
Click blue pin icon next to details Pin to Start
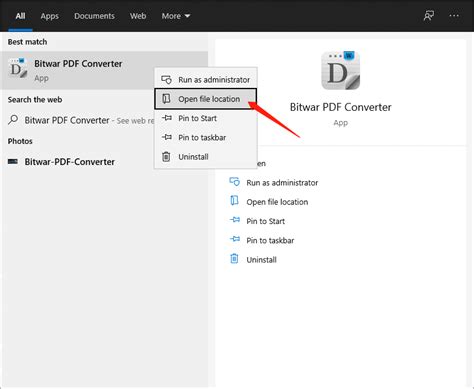pyautogui.click(x=235, y=220)
